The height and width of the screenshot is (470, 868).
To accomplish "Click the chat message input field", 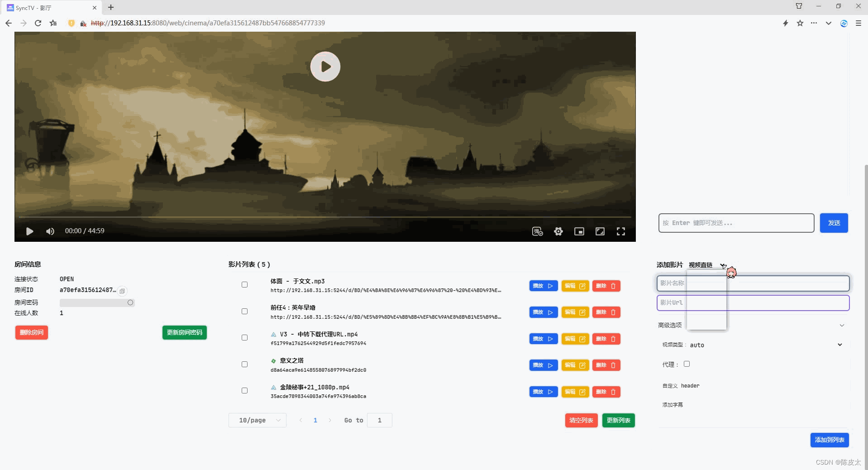I will pyautogui.click(x=735, y=223).
